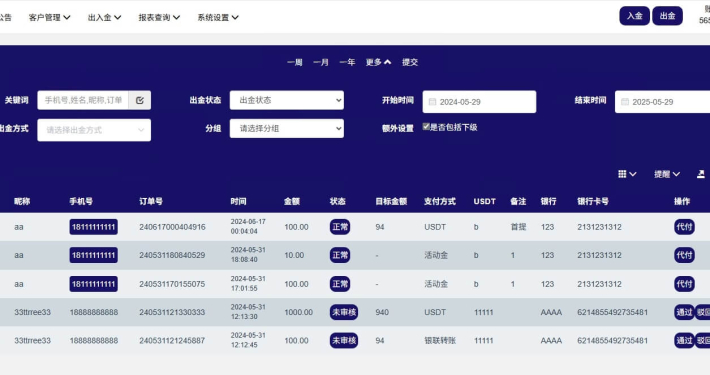Click 未审核 status in order 240531121330333 row
The width and height of the screenshot is (710, 375).
344,312
